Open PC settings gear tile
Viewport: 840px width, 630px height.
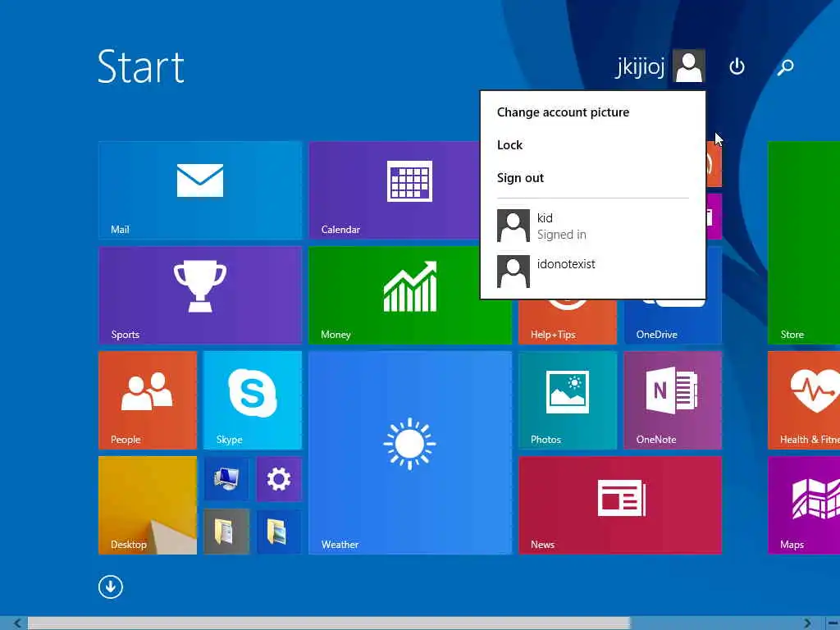279,479
